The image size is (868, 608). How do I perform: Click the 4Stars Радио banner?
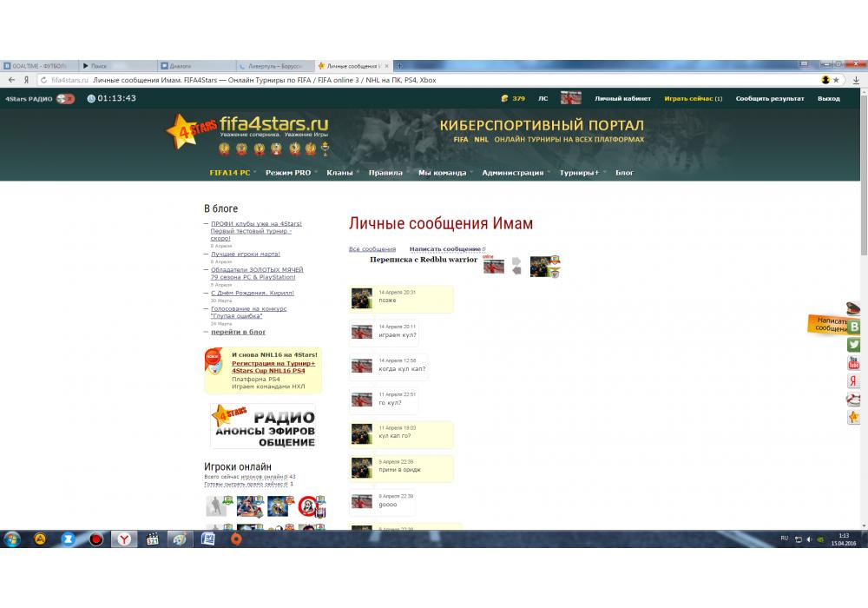click(264, 426)
